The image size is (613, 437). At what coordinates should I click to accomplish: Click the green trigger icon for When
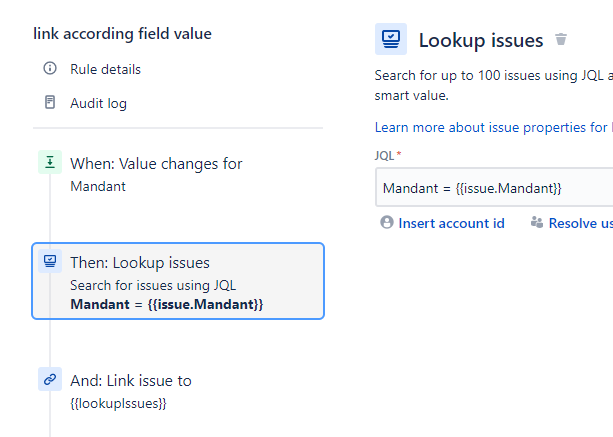pos(50,163)
